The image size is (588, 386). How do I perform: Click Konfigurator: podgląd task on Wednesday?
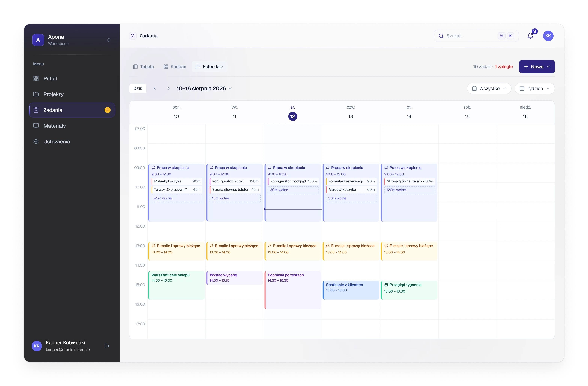click(x=293, y=181)
